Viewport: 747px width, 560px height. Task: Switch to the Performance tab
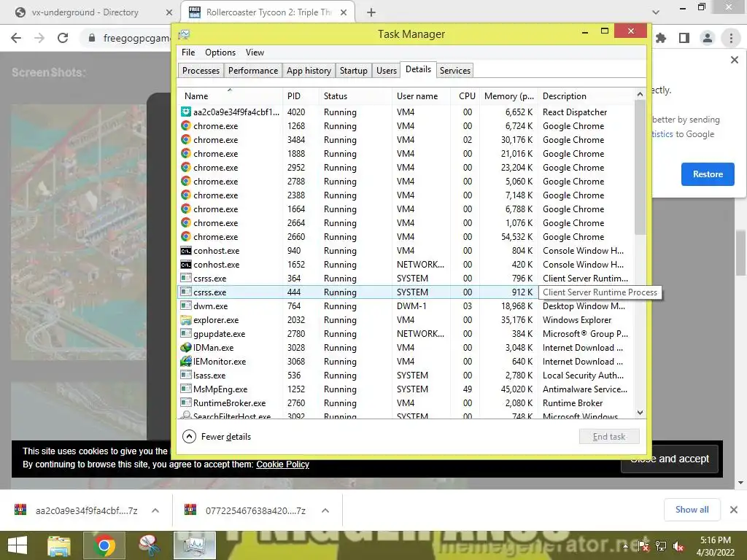[253, 71]
